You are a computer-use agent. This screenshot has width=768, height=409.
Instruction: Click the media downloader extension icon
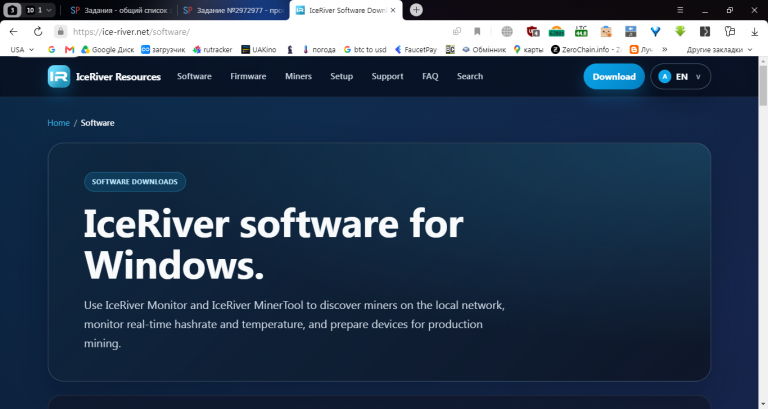click(631, 31)
